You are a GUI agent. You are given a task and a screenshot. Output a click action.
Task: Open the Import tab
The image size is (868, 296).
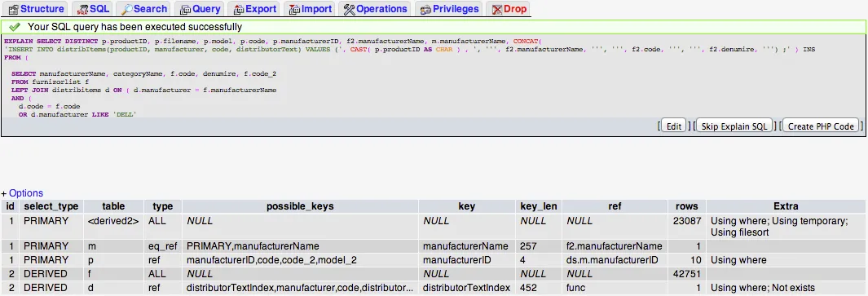point(310,9)
